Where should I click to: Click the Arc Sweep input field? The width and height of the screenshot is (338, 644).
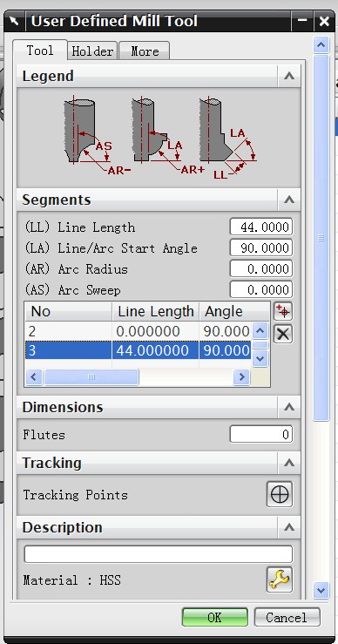pos(261,290)
